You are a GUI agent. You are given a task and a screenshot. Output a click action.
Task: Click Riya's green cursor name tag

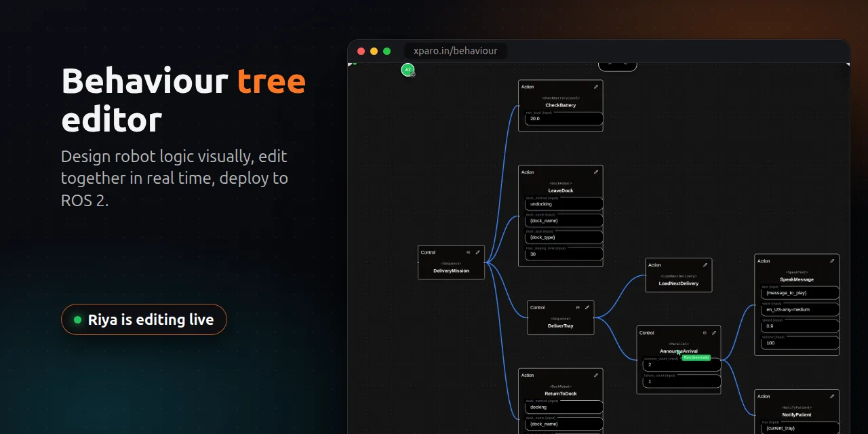(696, 357)
